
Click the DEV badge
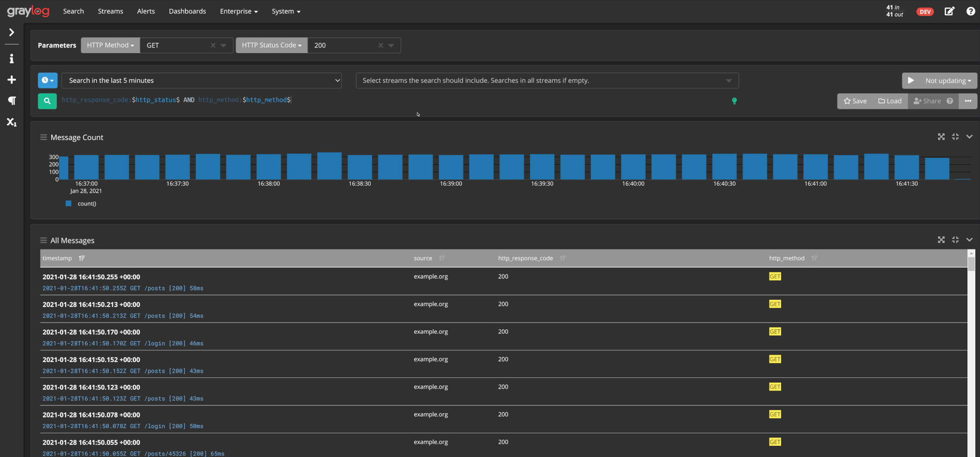pyautogui.click(x=925, y=12)
